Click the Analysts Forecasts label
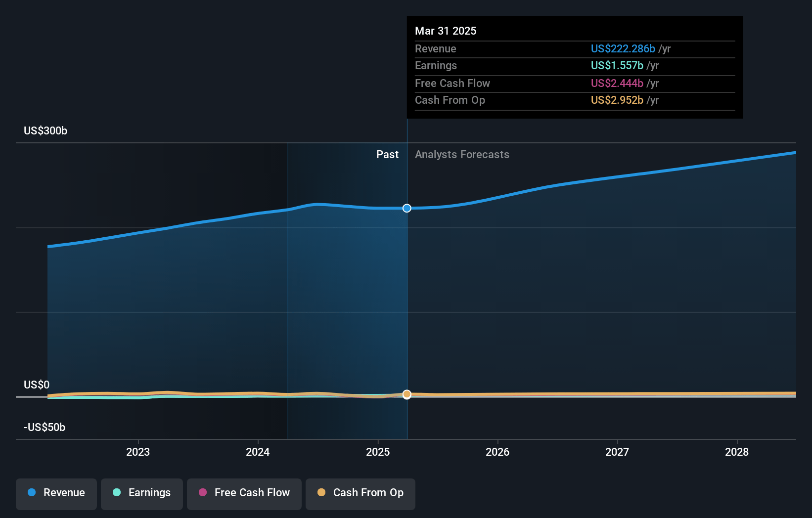812x518 pixels. (462, 154)
